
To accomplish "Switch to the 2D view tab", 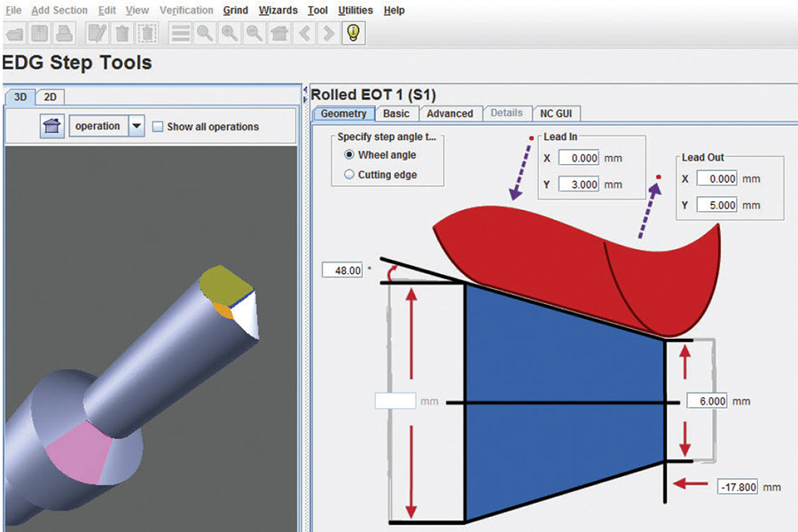I will pos(51,97).
